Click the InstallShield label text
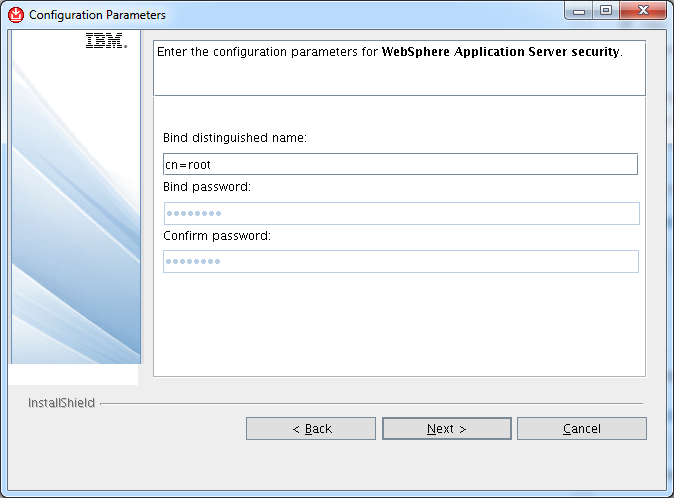Viewport: 674px width, 498px height. pos(61,403)
